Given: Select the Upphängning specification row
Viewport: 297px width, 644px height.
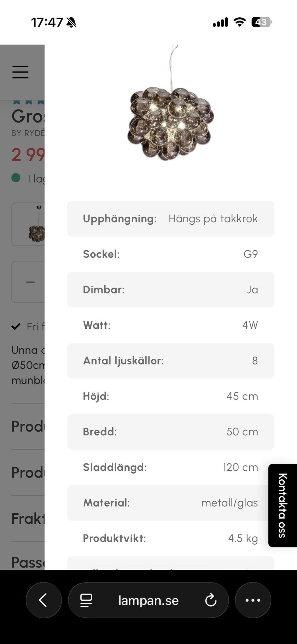Looking at the screenshot, I should point(170,219).
